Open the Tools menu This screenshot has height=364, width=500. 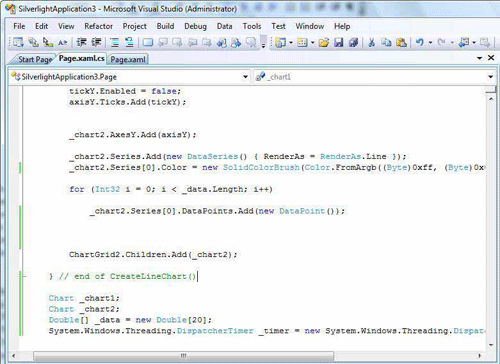(252, 26)
